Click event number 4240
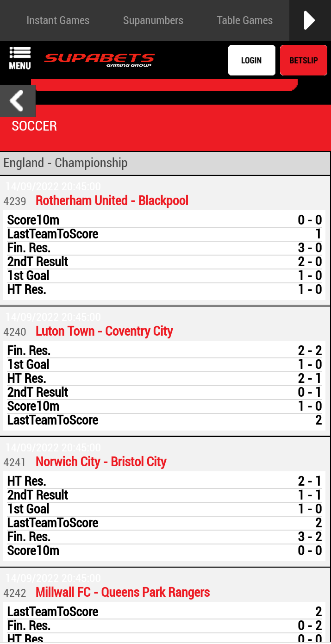Screen dimensions: 331x644 (15, 332)
